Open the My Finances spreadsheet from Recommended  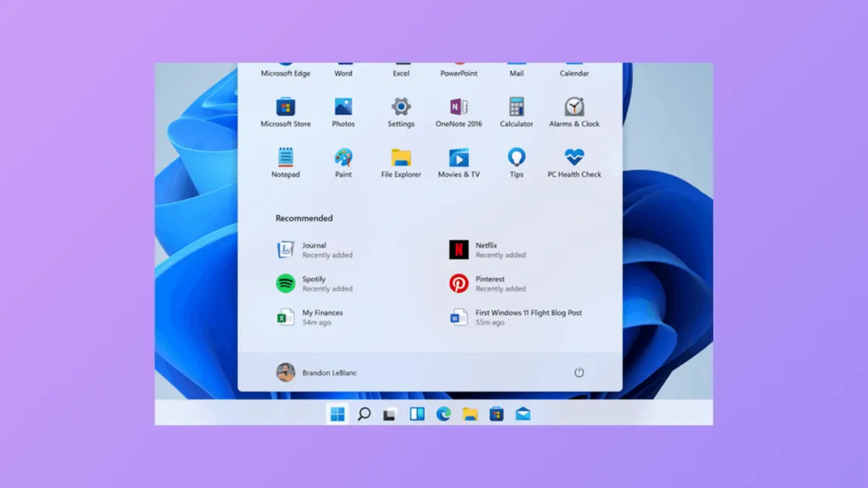tap(315, 316)
